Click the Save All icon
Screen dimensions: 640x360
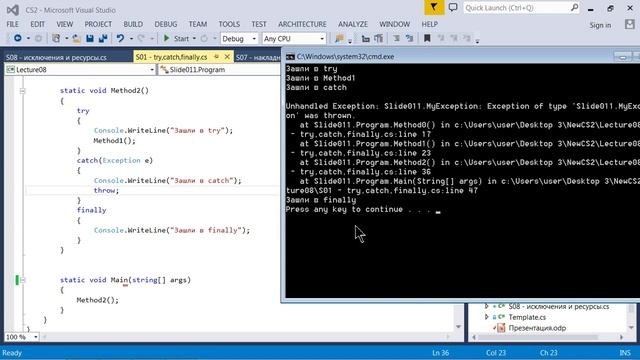(x=103, y=38)
